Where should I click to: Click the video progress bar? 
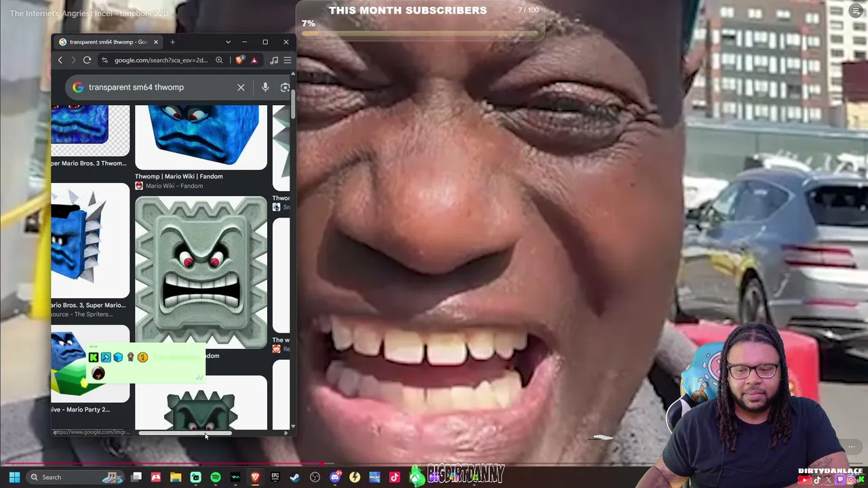tap(434, 464)
